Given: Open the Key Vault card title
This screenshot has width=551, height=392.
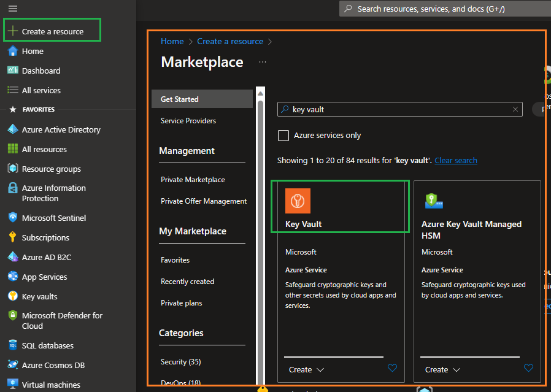Looking at the screenshot, I should 303,224.
